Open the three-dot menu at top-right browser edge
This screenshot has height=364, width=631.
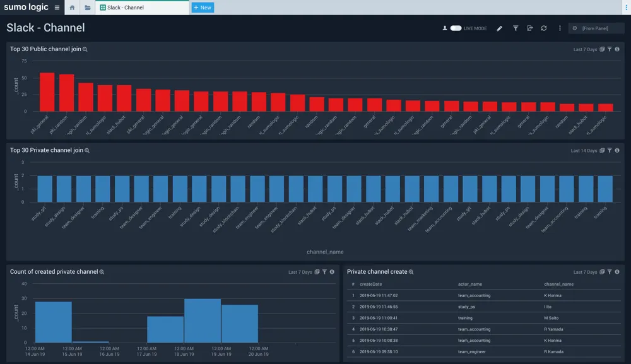626,8
